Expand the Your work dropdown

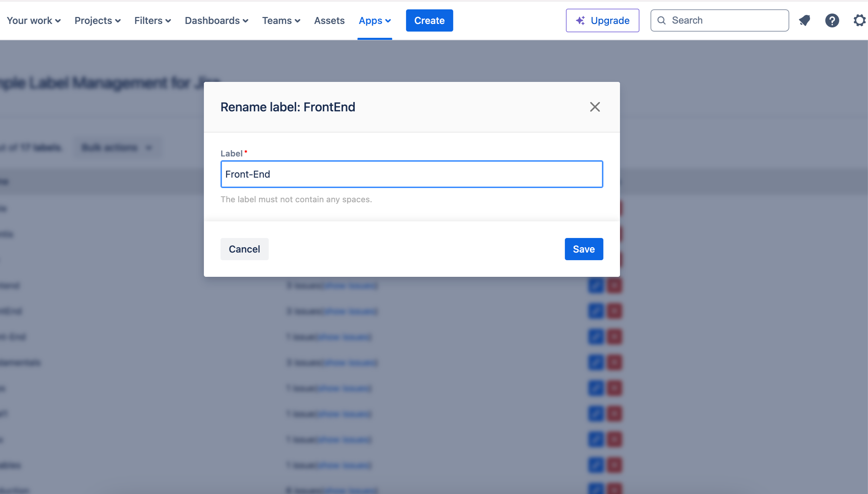[34, 20]
